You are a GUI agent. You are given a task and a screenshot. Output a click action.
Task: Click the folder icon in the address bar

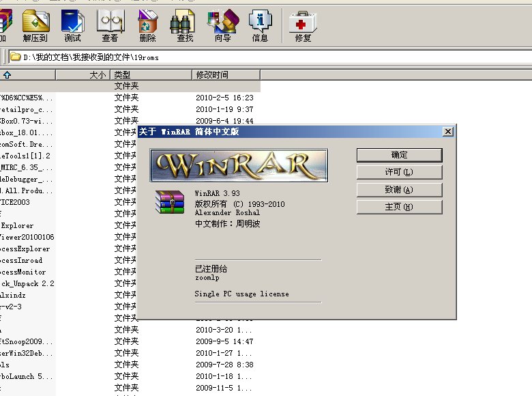15,57
